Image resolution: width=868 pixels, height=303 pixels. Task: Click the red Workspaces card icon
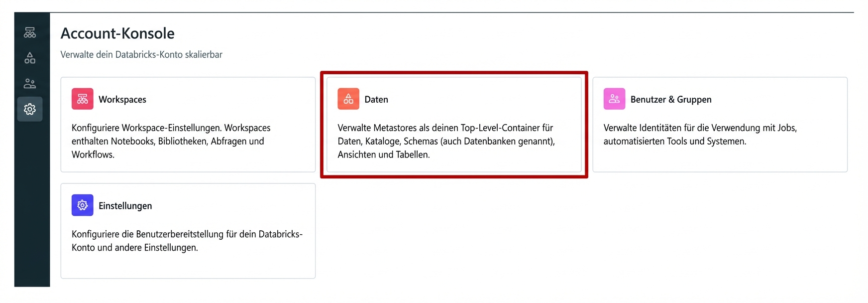click(83, 99)
